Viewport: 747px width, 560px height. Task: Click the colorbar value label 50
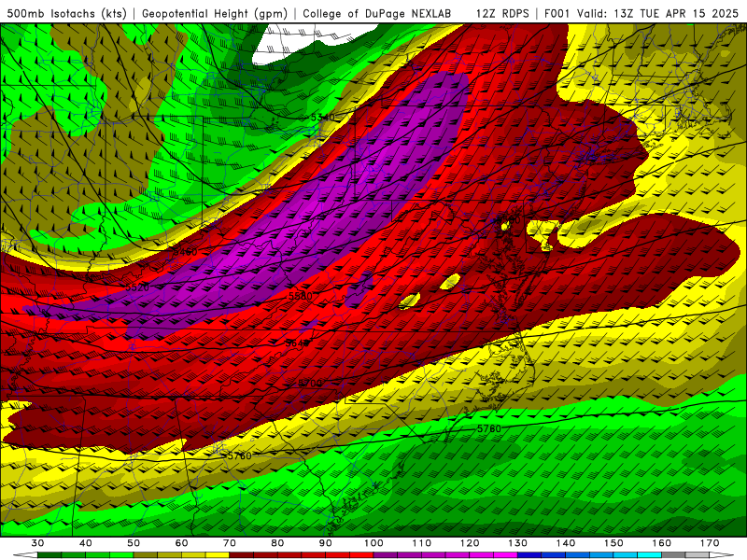[134, 543]
